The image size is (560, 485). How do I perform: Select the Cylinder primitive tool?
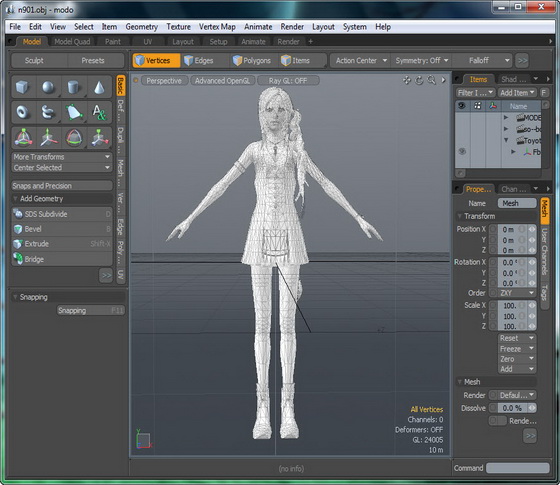click(74, 87)
